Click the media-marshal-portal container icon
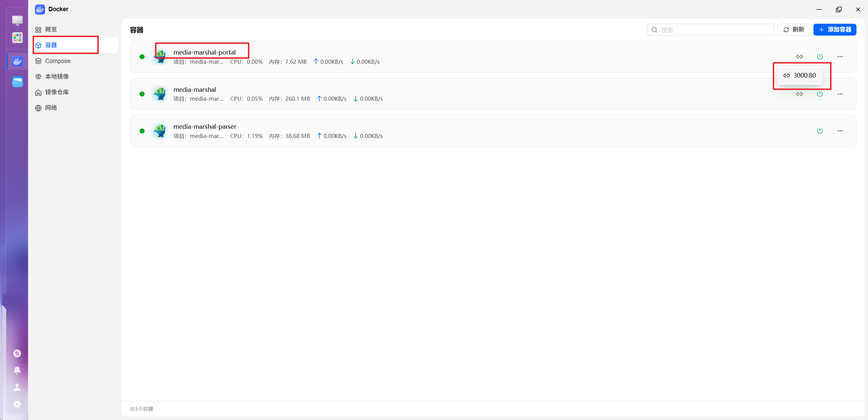This screenshot has height=420, width=868. [x=159, y=57]
